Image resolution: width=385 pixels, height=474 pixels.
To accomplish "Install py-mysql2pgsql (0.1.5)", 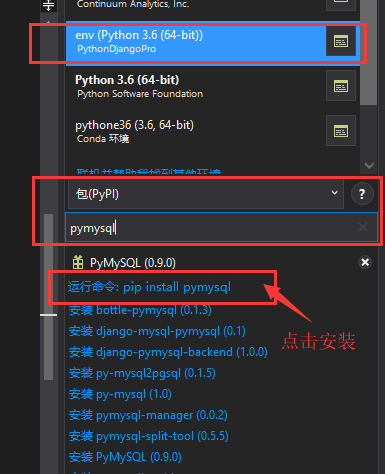I will click(x=142, y=373).
